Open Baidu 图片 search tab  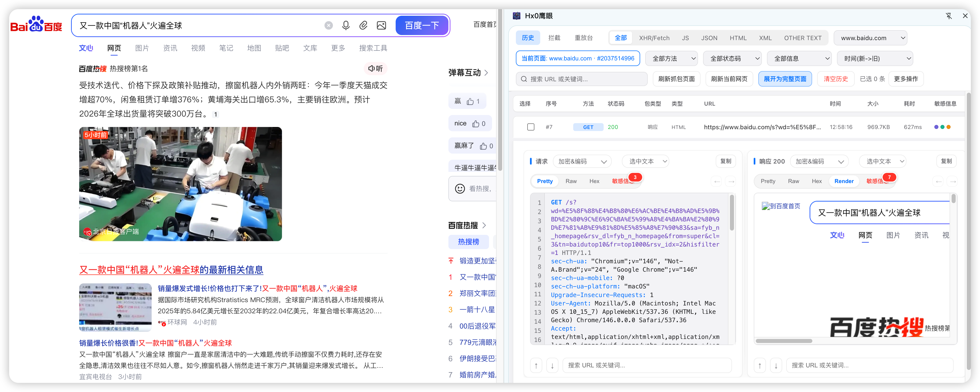pos(142,48)
